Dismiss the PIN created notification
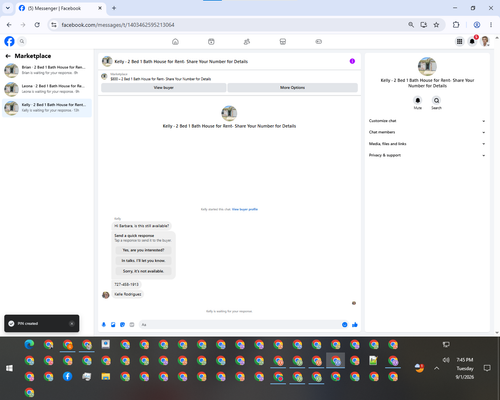This screenshot has height=400, width=500. click(x=72, y=324)
